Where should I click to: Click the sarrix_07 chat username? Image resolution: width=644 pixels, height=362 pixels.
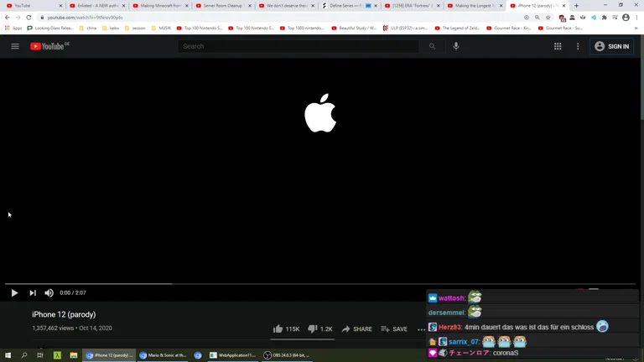464,342
